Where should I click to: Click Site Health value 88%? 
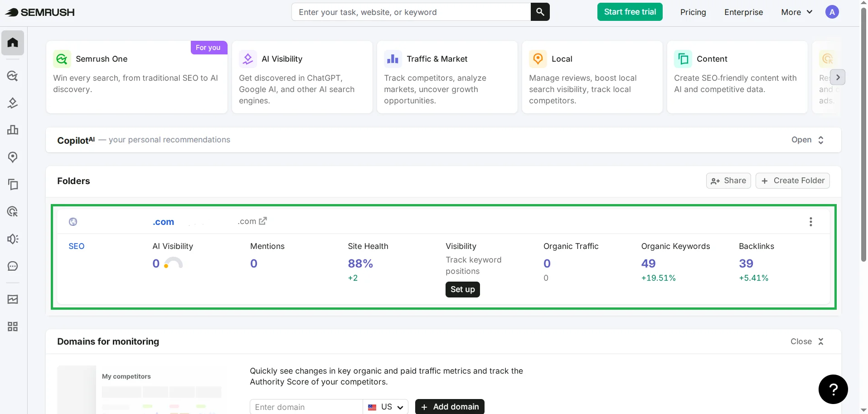click(360, 263)
